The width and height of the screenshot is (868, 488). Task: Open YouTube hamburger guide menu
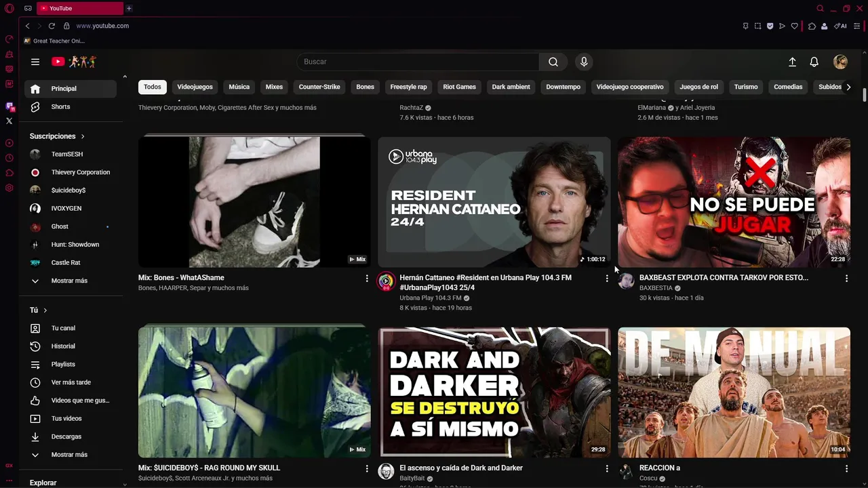(x=35, y=62)
